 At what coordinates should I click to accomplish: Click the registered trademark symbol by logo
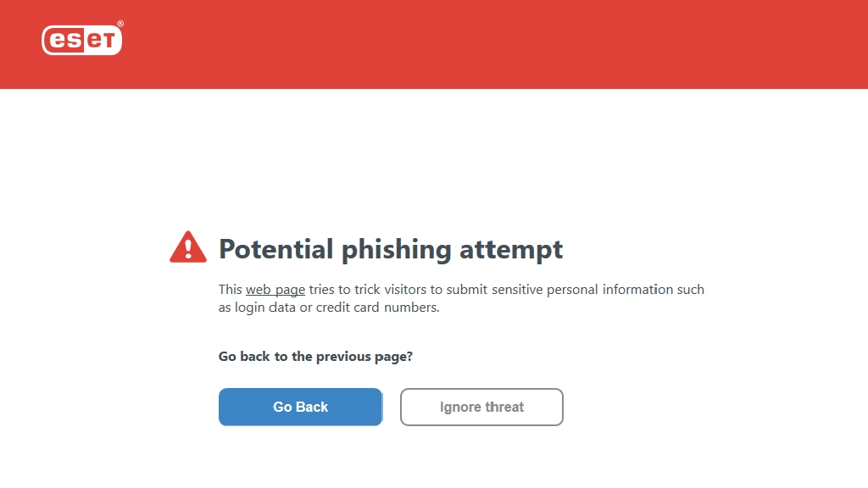tap(120, 24)
